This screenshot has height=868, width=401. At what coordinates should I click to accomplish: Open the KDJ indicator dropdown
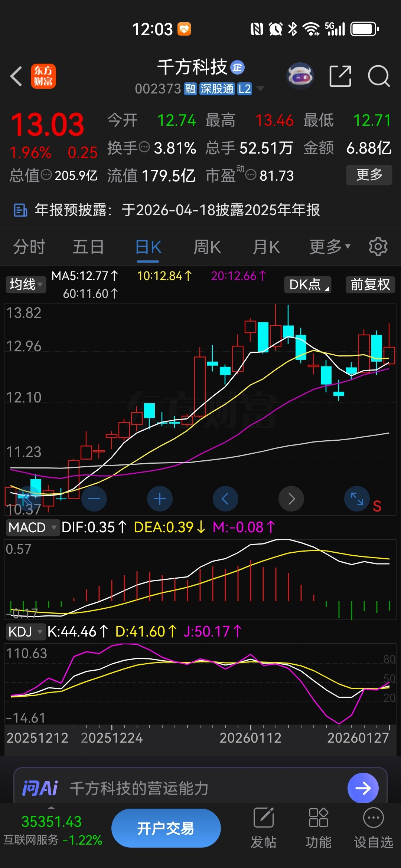(25, 631)
